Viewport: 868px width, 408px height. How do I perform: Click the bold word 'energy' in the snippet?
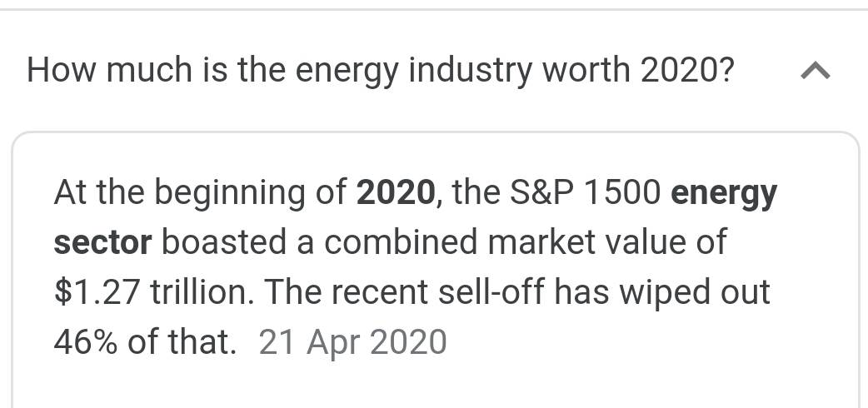tap(723, 193)
